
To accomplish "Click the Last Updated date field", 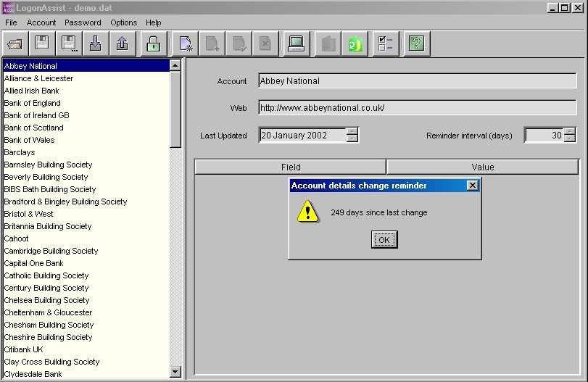I will [302, 136].
